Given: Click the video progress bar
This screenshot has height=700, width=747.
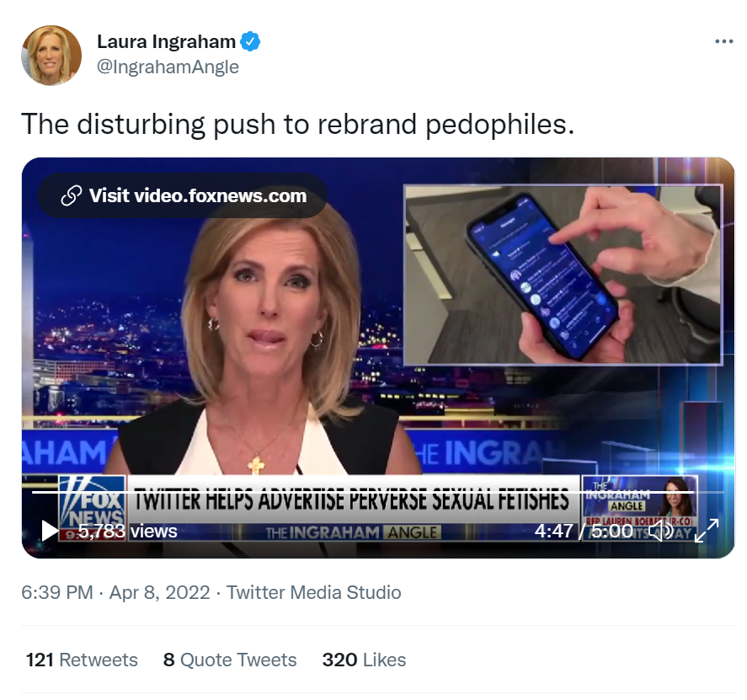Looking at the screenshot, I should coord(378,492).
